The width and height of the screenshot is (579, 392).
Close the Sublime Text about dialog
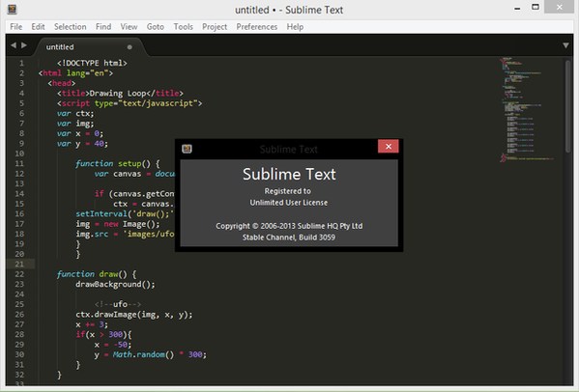pos(388,147)
